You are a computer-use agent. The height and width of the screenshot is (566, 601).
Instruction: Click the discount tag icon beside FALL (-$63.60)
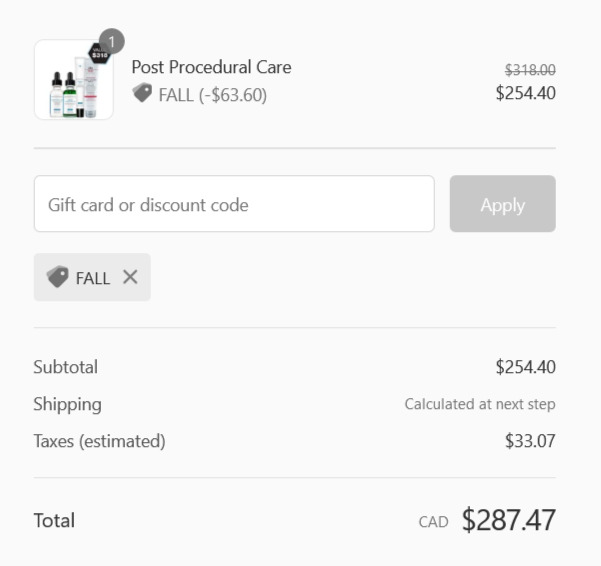142,93
